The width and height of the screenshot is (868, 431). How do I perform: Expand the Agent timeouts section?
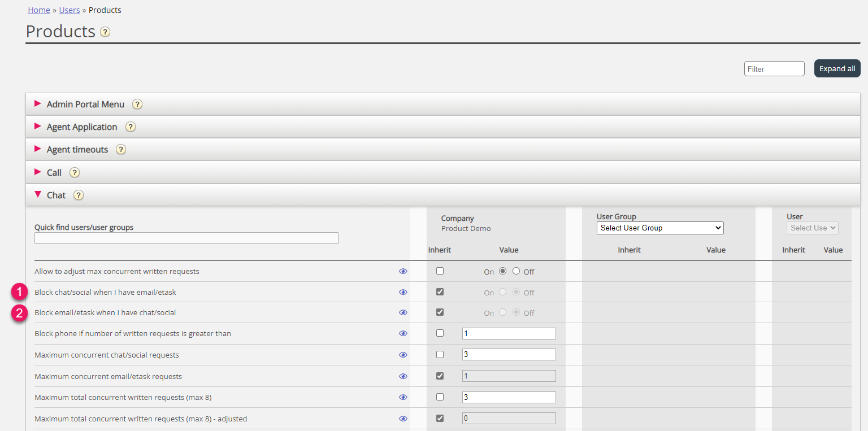point(77,150)
